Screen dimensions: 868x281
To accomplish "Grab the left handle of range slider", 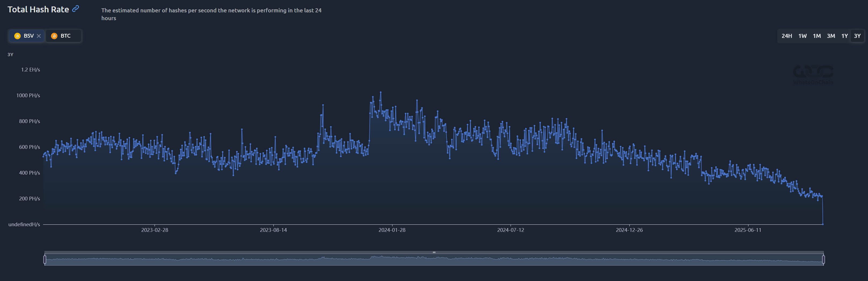I will point(45,260).
